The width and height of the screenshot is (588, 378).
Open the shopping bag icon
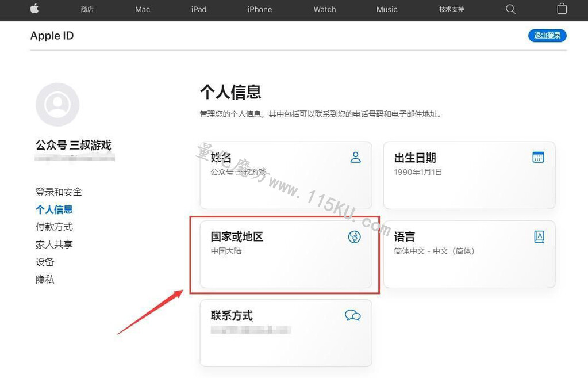point(562,9)
